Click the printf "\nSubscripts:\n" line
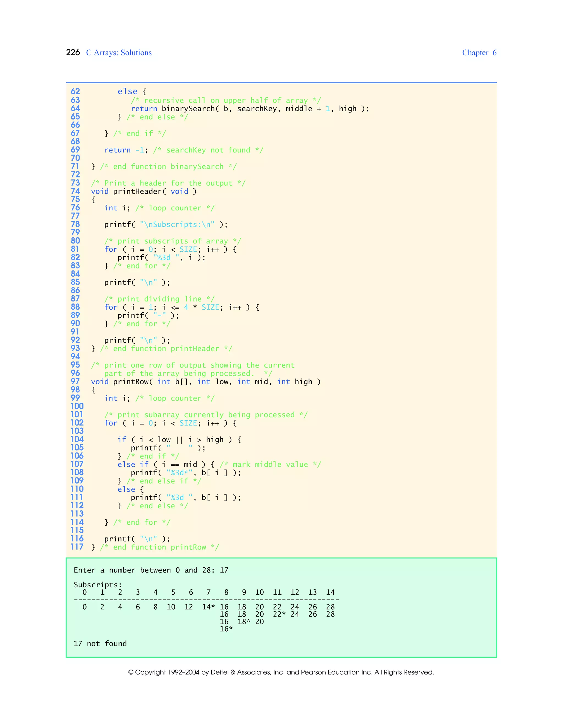Viewport: 563px width, 728px height. 166,224
